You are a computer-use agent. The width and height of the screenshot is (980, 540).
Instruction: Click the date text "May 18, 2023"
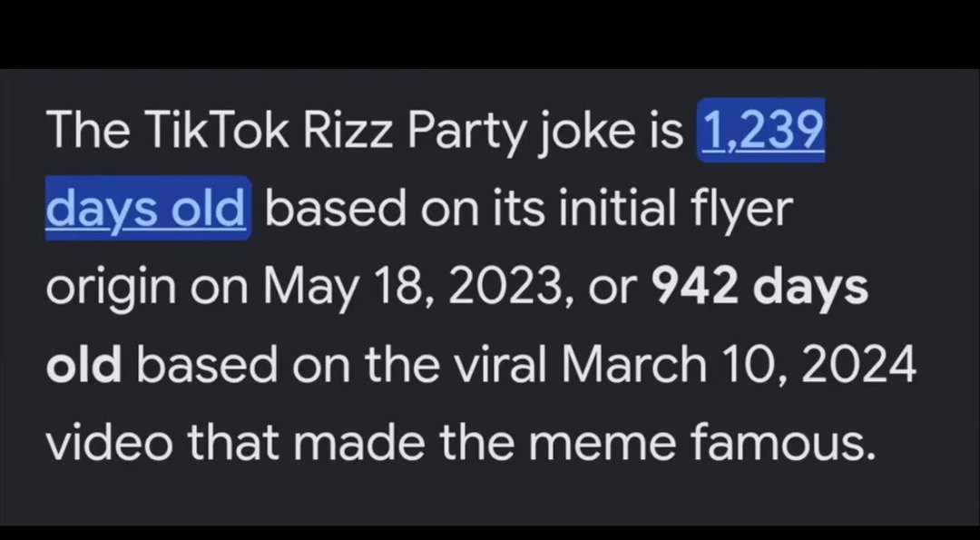pyautogui.click(x=415, y=289)
